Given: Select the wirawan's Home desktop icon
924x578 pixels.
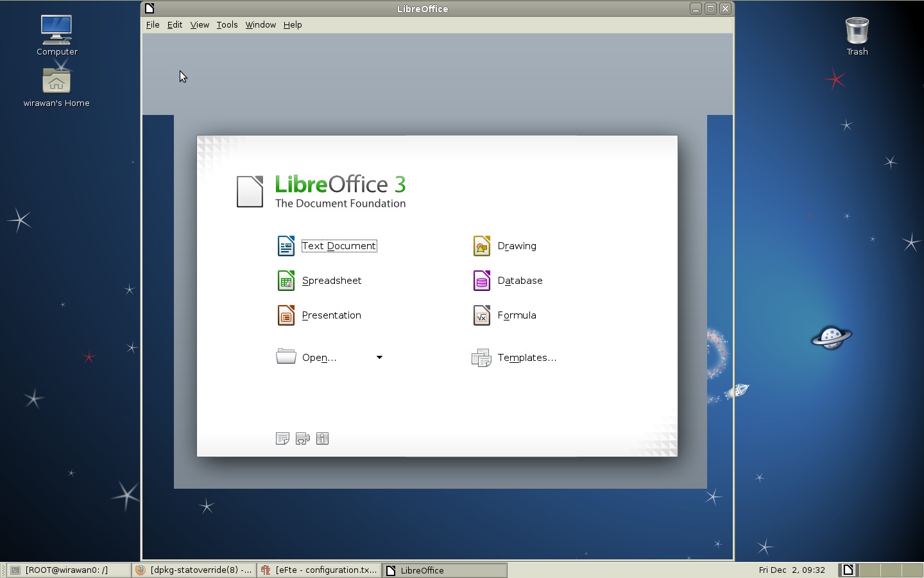Looking at the screenshot, I should click(x=56, y=87).
